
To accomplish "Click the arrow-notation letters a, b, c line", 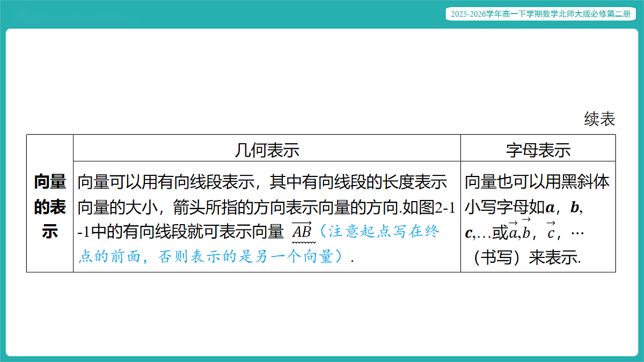I will [x=524, y=230].
